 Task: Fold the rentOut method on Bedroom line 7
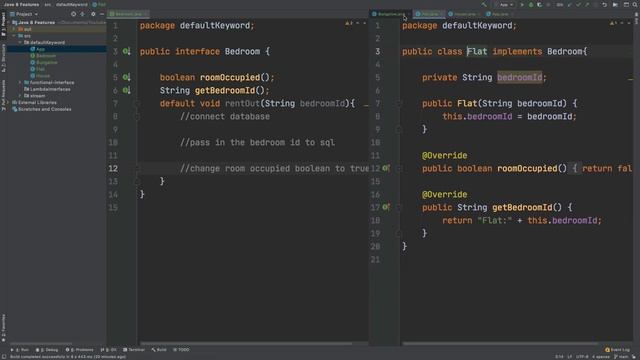138,104
